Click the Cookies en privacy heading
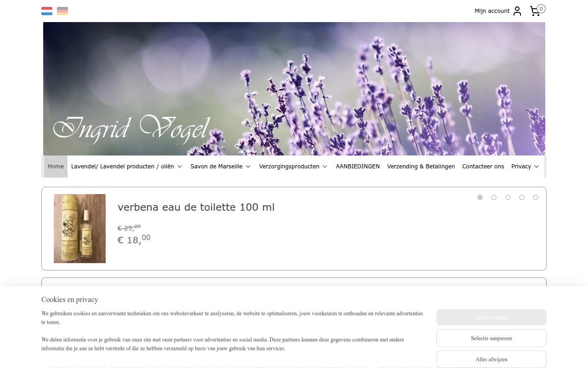 point(70,299)
